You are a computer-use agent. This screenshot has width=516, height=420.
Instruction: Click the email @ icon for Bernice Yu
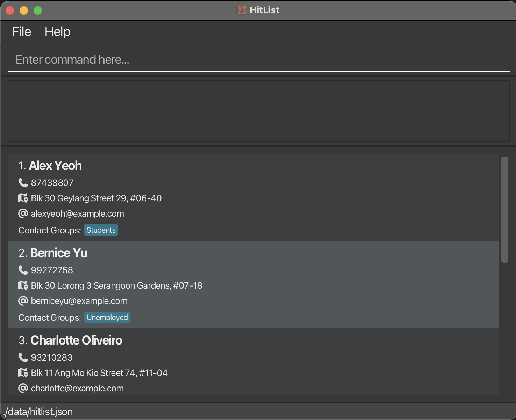(x=23, y=301)
